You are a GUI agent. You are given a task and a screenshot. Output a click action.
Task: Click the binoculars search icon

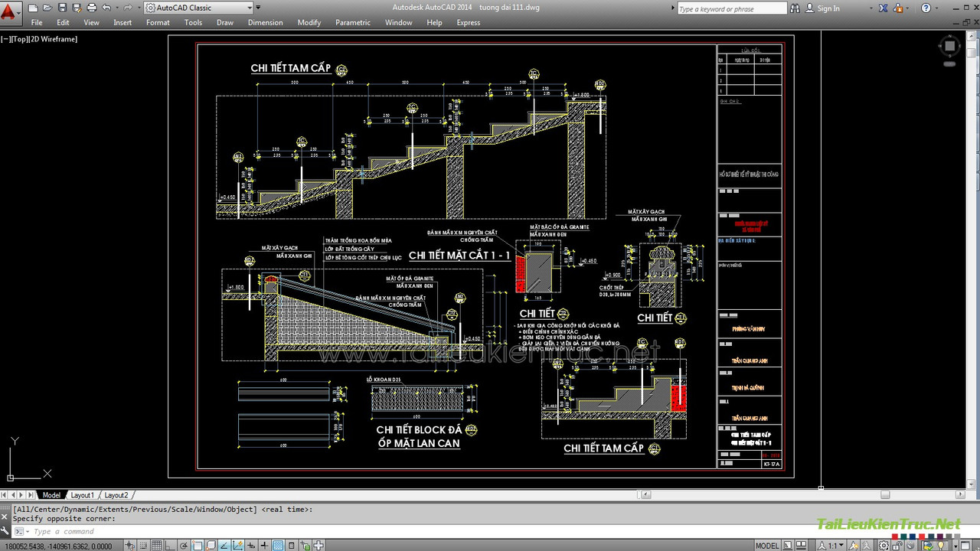click(795, 8)
